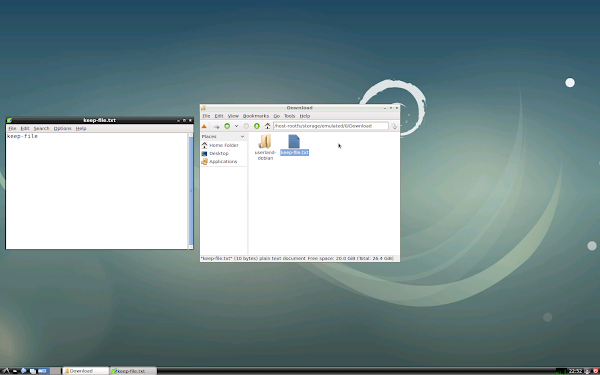600x375 pixels.
Task: Open the Go menu
Action: [x=277, y=116]
